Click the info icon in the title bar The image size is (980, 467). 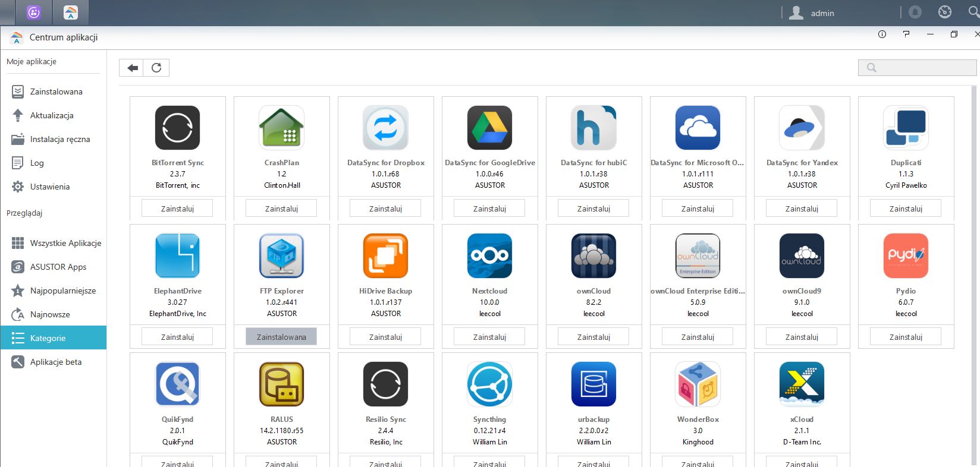click(x=882, y=34)
